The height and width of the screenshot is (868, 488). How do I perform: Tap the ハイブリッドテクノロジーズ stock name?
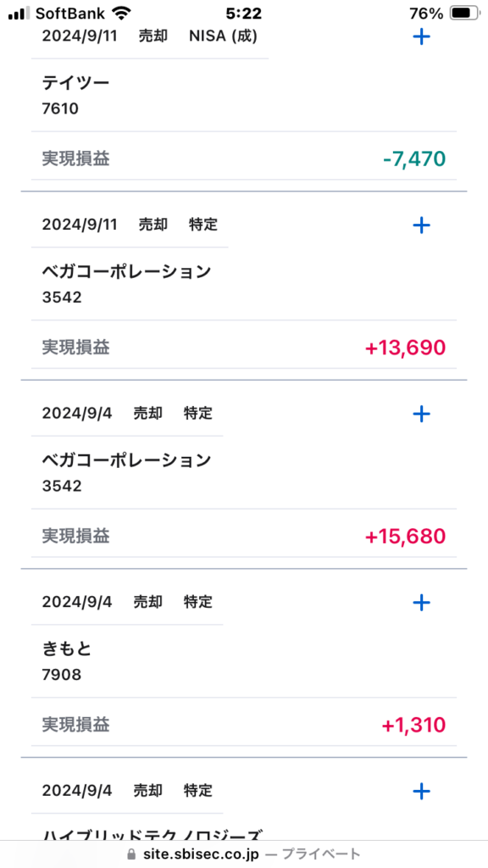pyautogui.click(x=152, y=834)
